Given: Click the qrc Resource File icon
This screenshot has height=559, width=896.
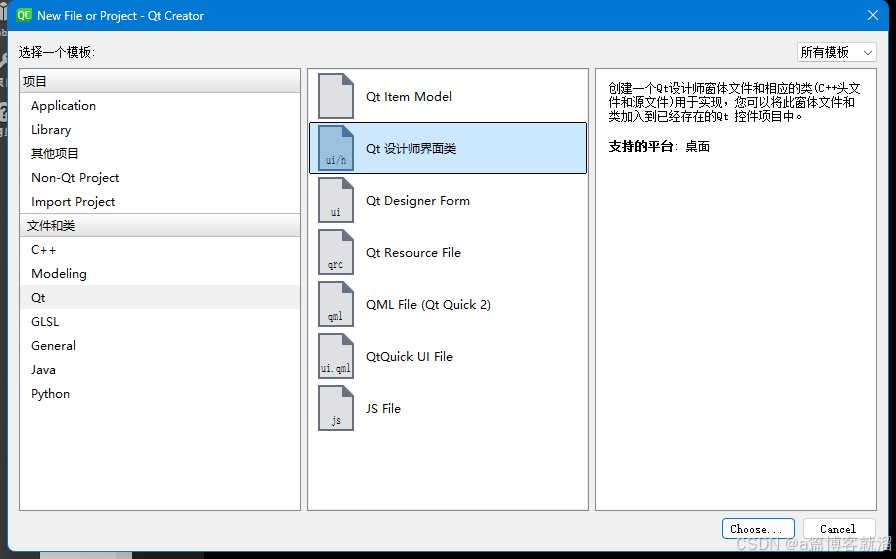Looking at the screenshot, I should [336, 252].
